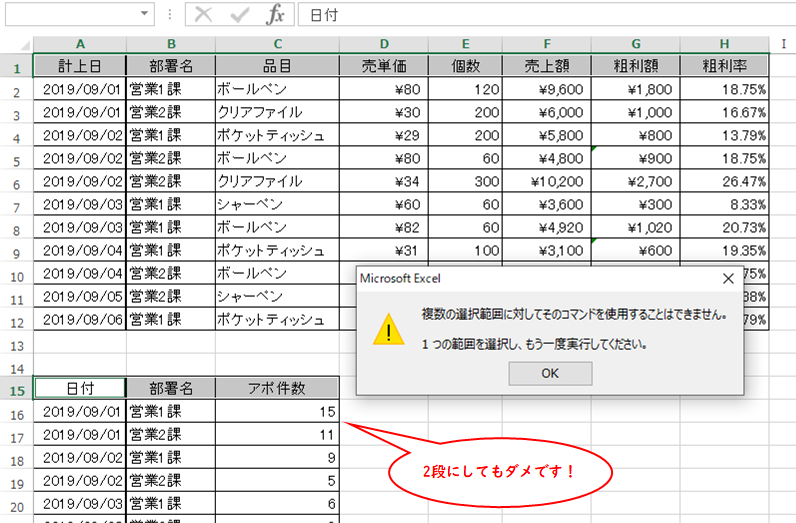Click the Cancel X icon in formula bar

click(204, 15)
